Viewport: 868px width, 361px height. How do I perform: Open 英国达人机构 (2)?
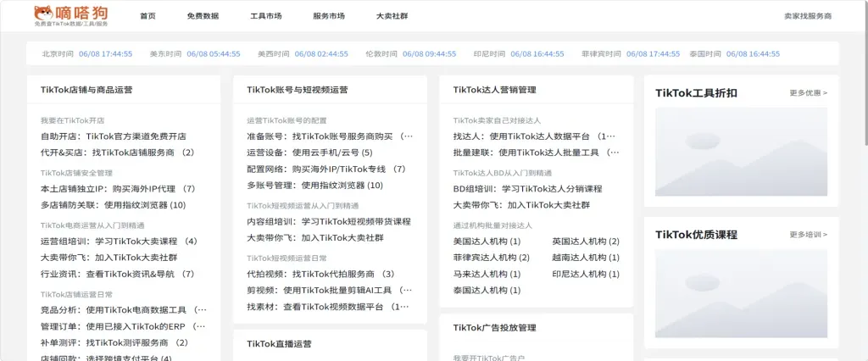click(586, 242)
